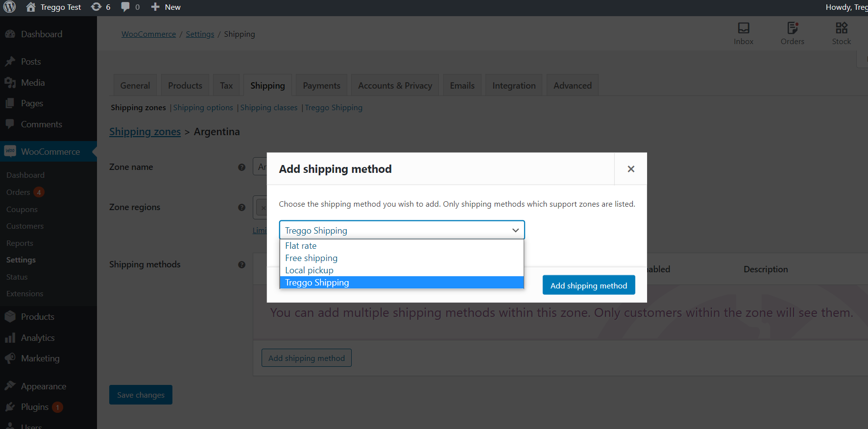The height and width of the screenshot is (429, 868).
Task: Open the shipping method select dropdown
Action: pyautogui.click(x=402, y=230)
